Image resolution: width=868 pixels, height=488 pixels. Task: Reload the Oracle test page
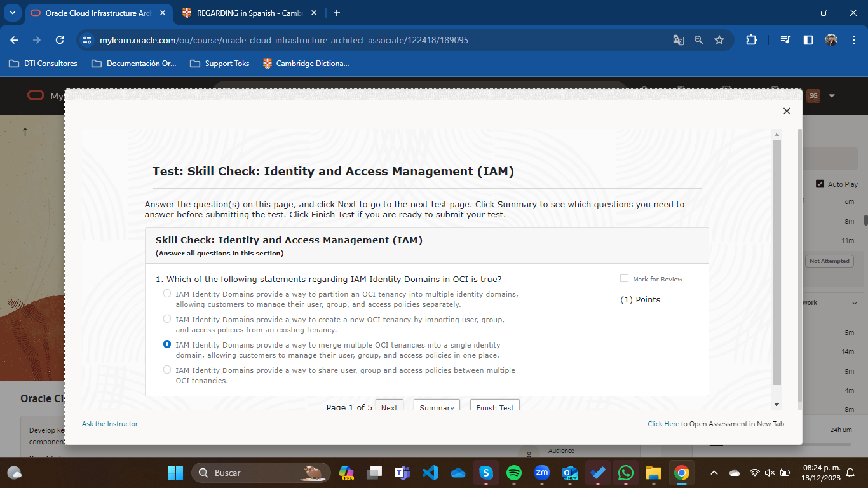pos(60,40)
